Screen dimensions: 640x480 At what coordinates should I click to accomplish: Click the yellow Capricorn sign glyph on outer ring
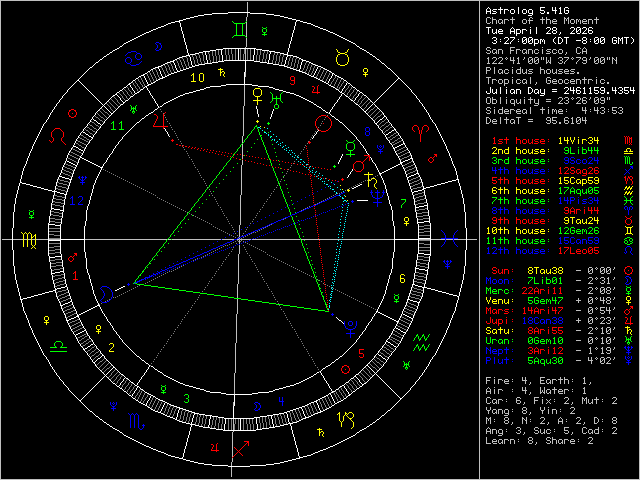[346, 420]
